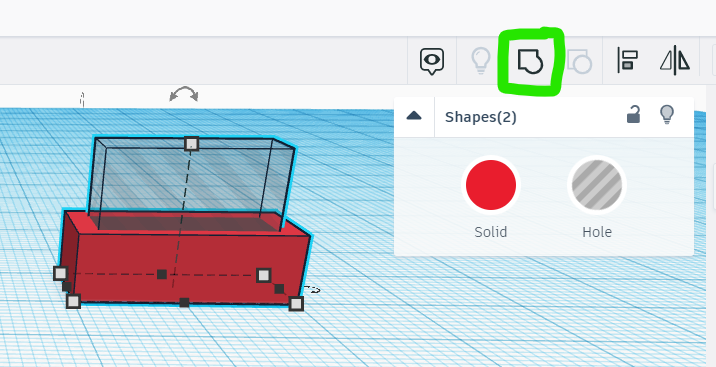
Task: Open the Align tool
Action: tap(627, 60)
